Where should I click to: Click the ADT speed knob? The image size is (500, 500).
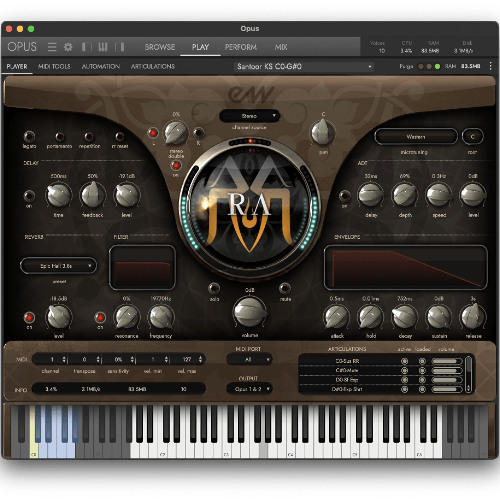(439, 195)
